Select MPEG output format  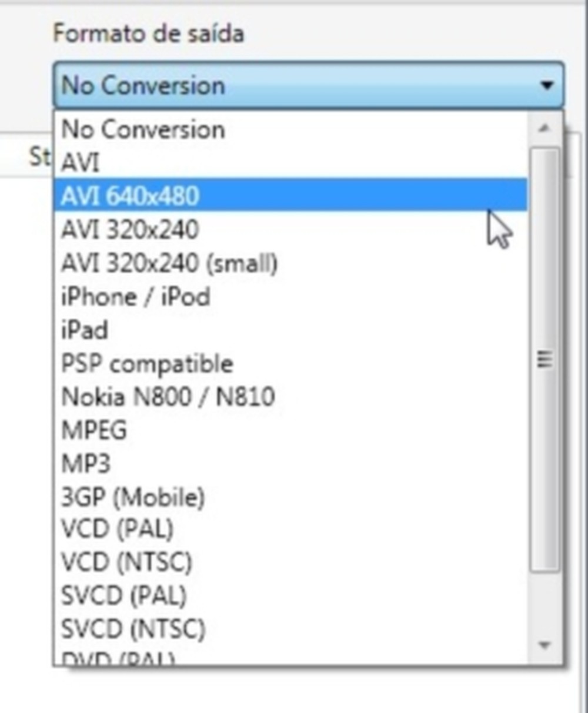click(x=94, y=431)
